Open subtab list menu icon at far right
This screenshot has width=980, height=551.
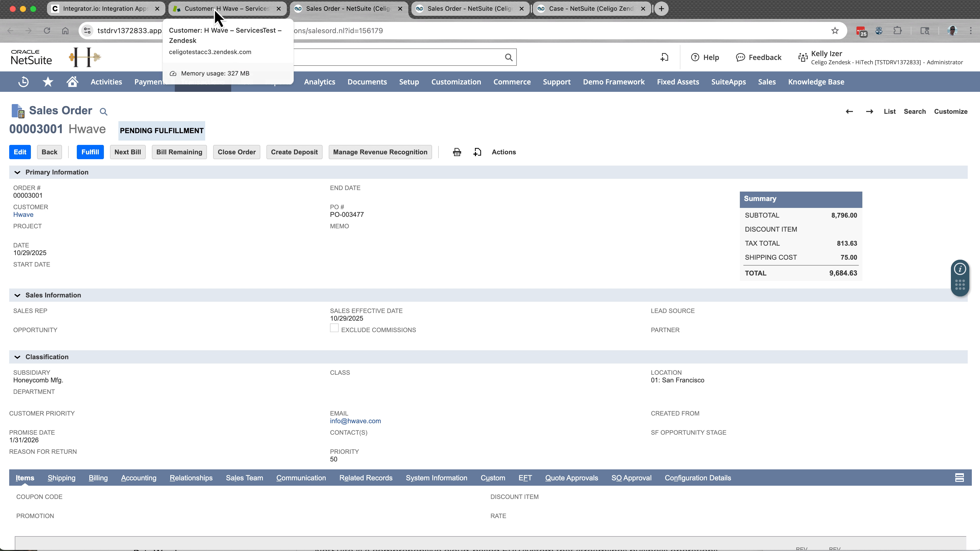click(x=960, y=478)
